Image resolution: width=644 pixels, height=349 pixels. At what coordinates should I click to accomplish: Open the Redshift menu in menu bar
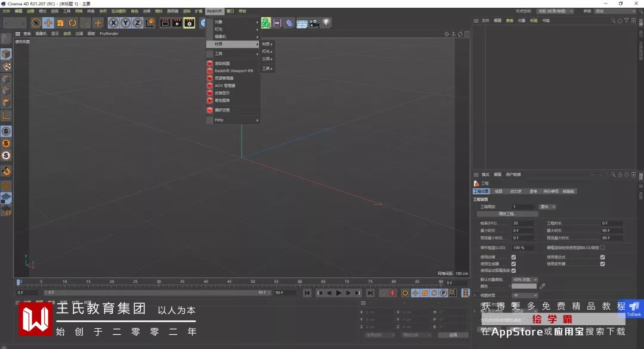click(x=214, y=11)
